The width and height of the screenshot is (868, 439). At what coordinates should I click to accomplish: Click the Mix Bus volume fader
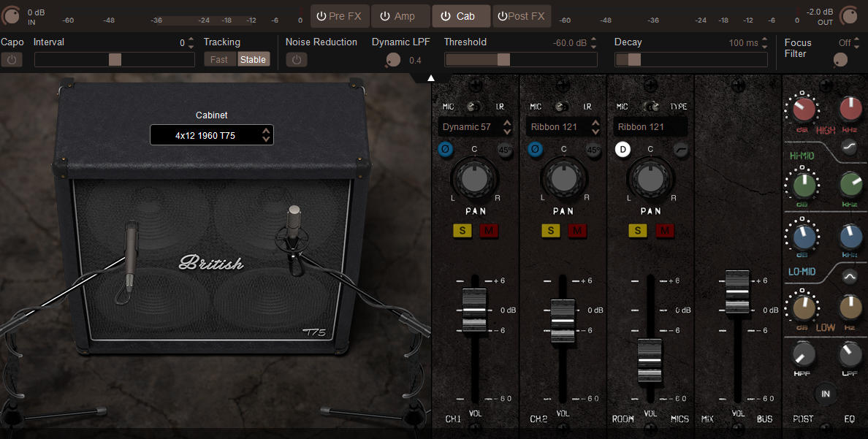[x=737, y=291]
